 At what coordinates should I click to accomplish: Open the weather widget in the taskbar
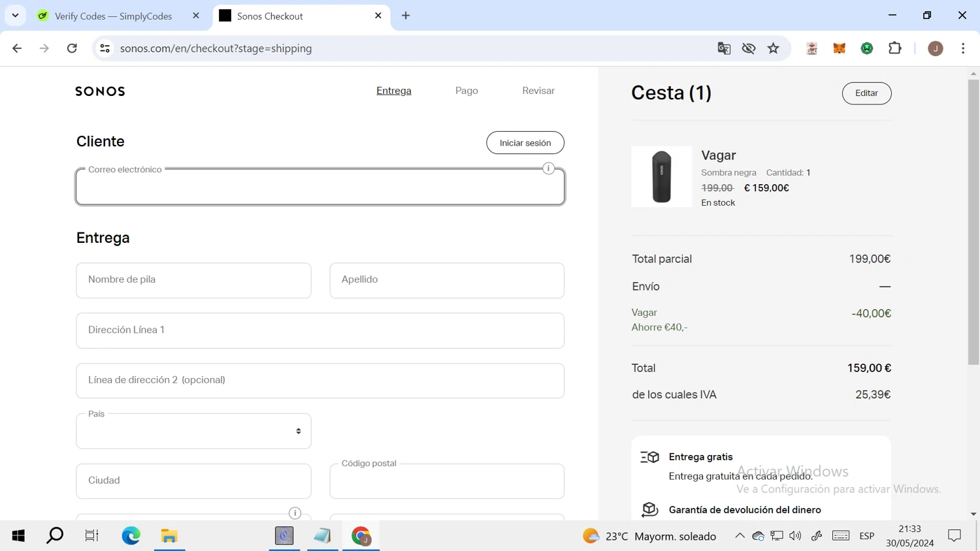[650, 536]
